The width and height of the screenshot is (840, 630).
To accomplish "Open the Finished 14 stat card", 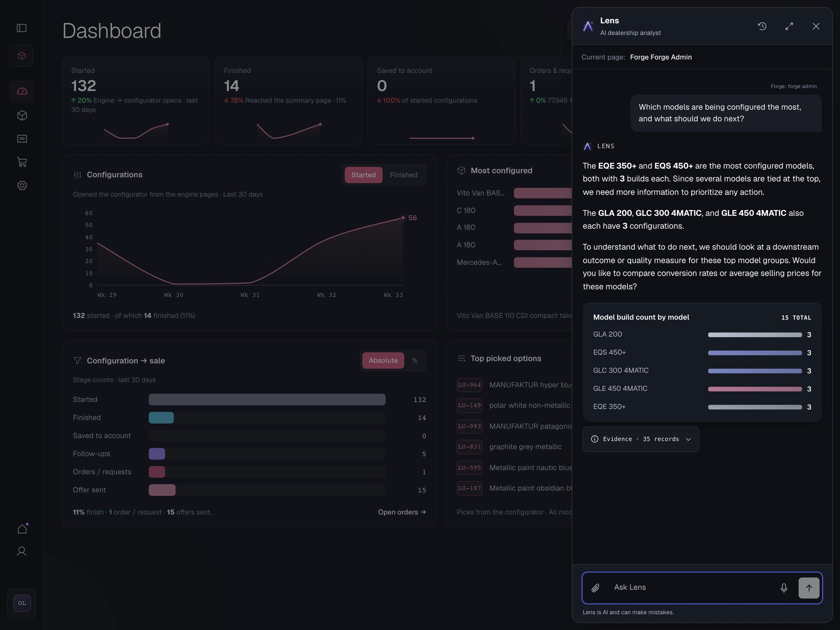I will (x=289, y=101).
